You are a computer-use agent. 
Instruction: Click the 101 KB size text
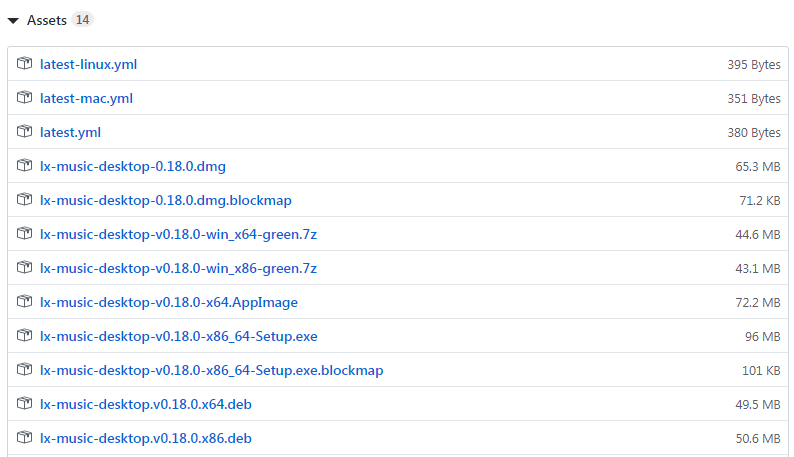click(761, 370)
